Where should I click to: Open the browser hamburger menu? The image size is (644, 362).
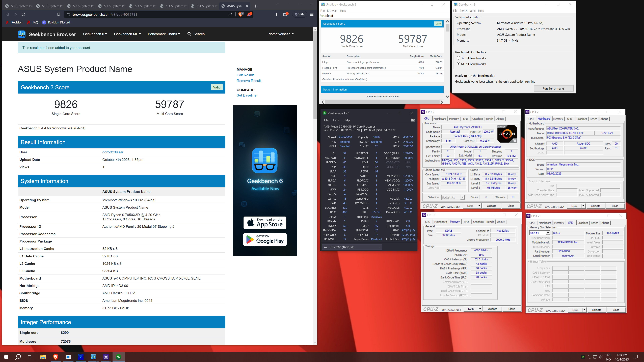point(312,14)
